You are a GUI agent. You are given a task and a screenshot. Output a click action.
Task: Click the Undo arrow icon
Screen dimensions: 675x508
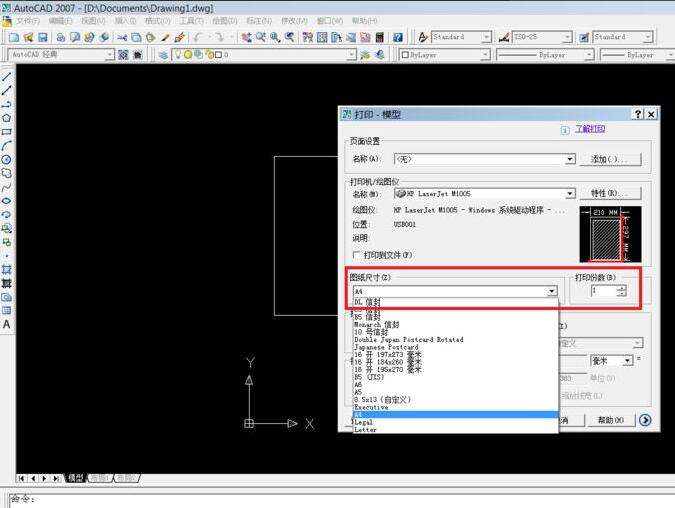click(x=198, y=37)
